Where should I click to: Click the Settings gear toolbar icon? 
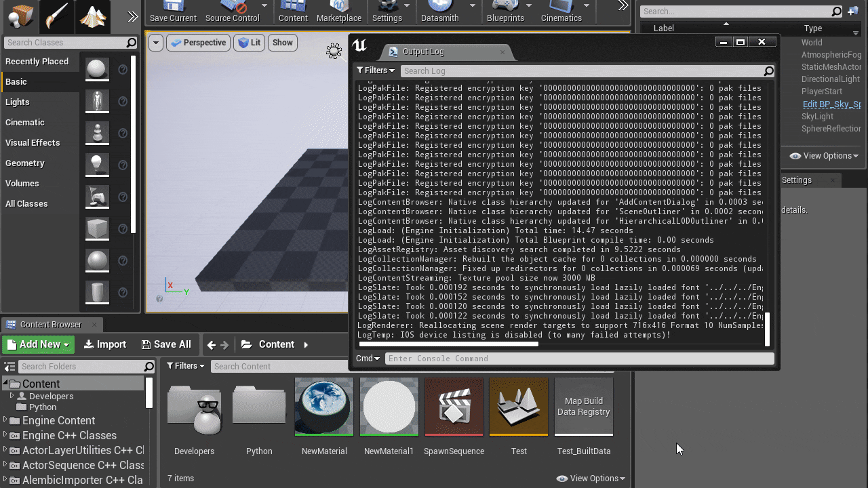coord(387,12)
